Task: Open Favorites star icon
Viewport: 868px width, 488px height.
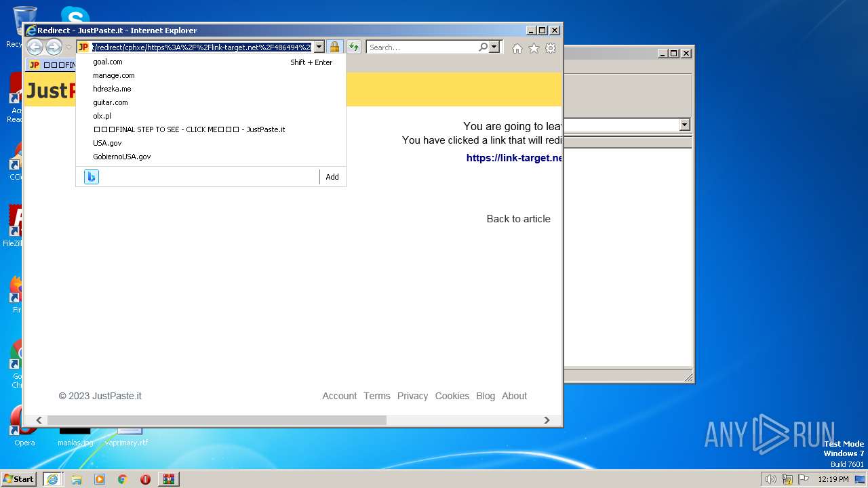Action: [x=534, y=48]
